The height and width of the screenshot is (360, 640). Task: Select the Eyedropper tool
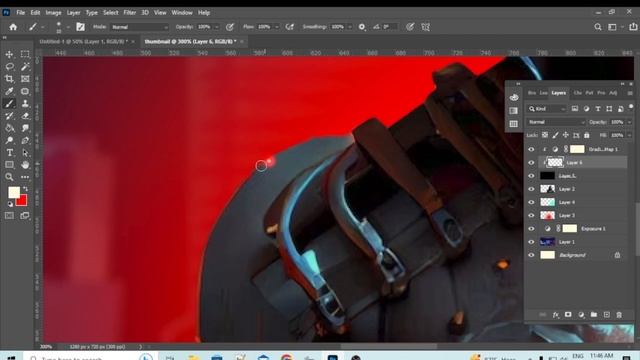9,91
